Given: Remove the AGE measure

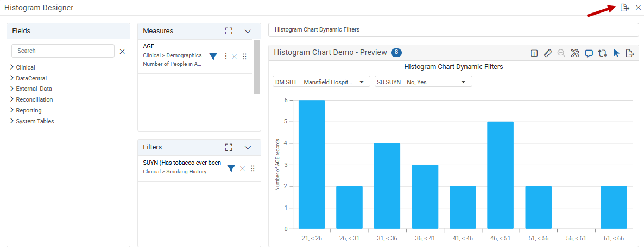Looking at the screenshot, I should pos(234,57).
